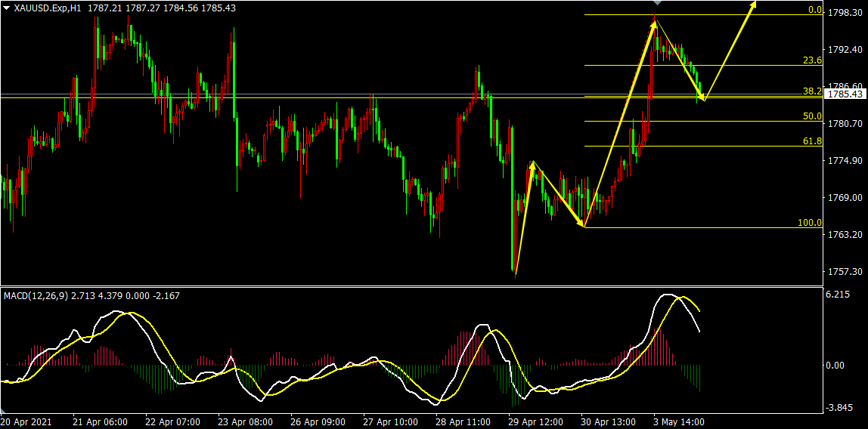Click the MACD(12,26,9) indicator label
The image size is (868, 429).
pyautogui.click(x=36, y=296)
